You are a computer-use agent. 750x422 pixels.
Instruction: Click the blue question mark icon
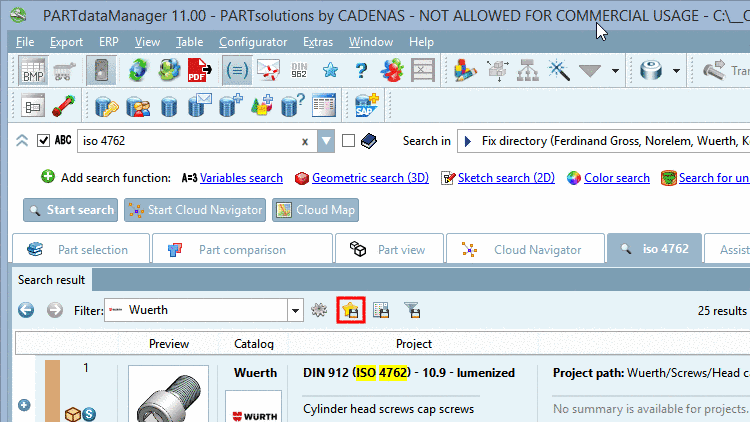[x=361, y=71]
